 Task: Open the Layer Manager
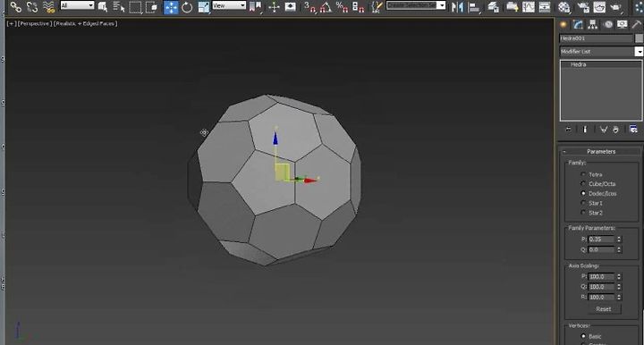[493, 7]
